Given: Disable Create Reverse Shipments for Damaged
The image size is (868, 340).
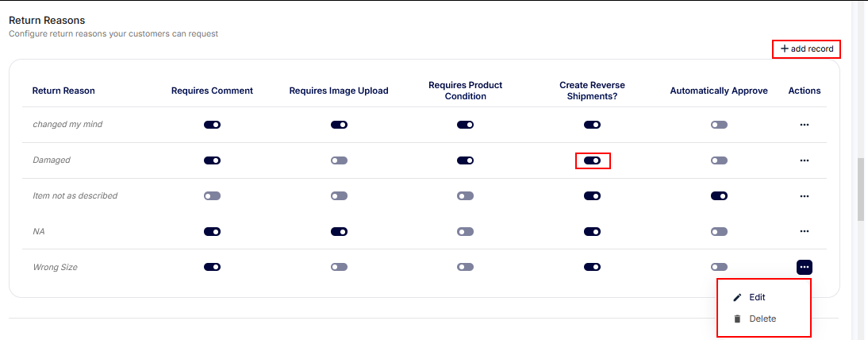Looking at the screenshot, I should click(x=592, y=160).
